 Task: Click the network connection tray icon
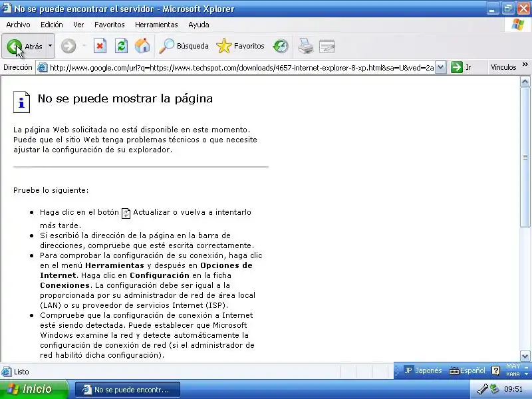point(495,389)
